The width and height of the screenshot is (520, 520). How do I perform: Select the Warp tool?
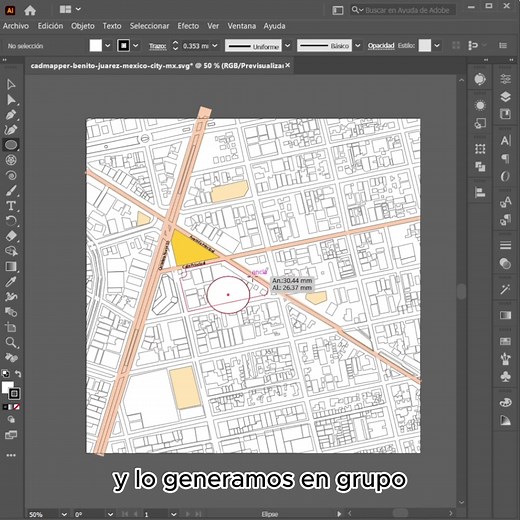pyautogui.click(x=11, y=297)
